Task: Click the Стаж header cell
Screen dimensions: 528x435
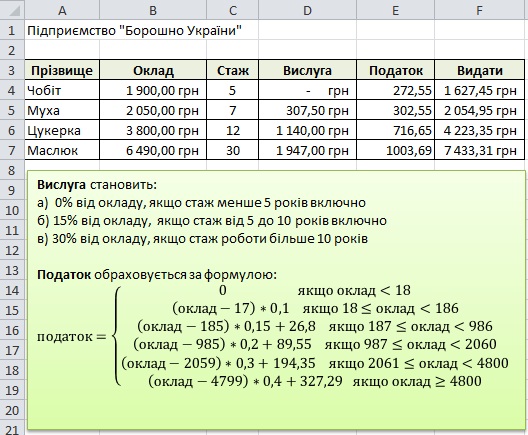Action: pyautogui.click(x=232, y=70)
